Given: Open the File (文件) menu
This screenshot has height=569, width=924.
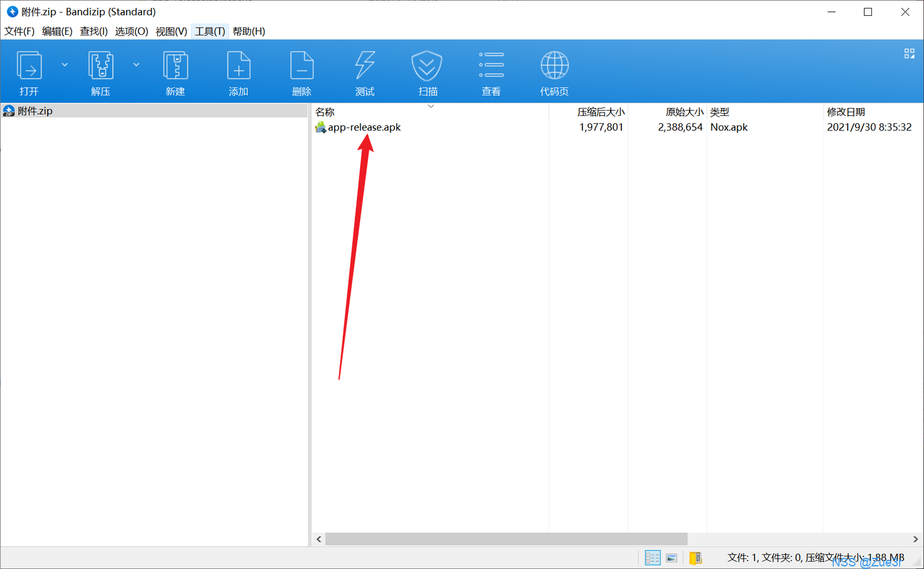Looking at the screenshot, I should tap(19, 31).
